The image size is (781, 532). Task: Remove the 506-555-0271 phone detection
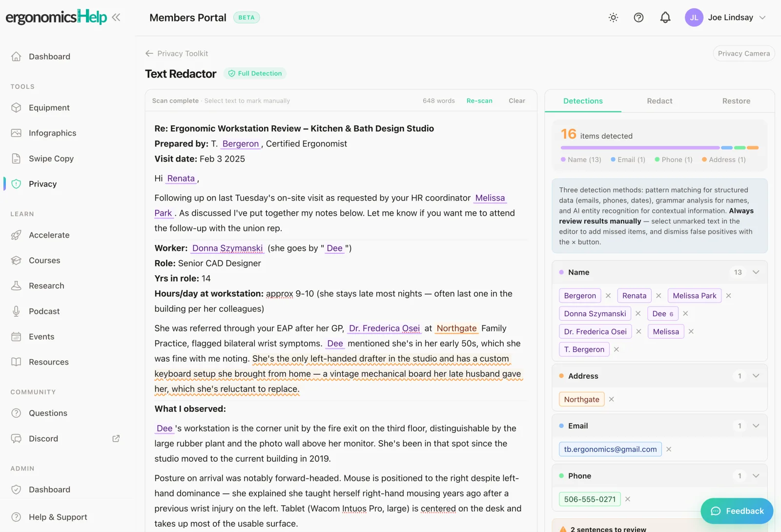coord(628,499)
